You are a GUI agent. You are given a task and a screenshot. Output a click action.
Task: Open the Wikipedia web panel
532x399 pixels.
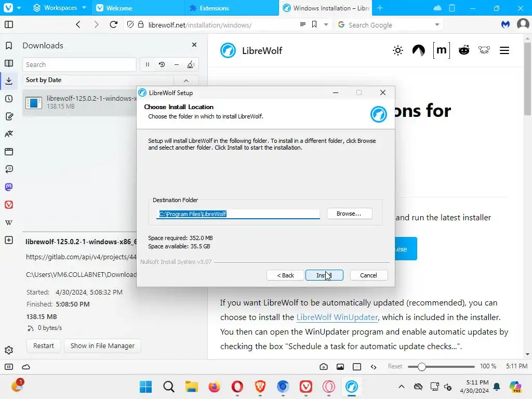click(x=9, y=222)
